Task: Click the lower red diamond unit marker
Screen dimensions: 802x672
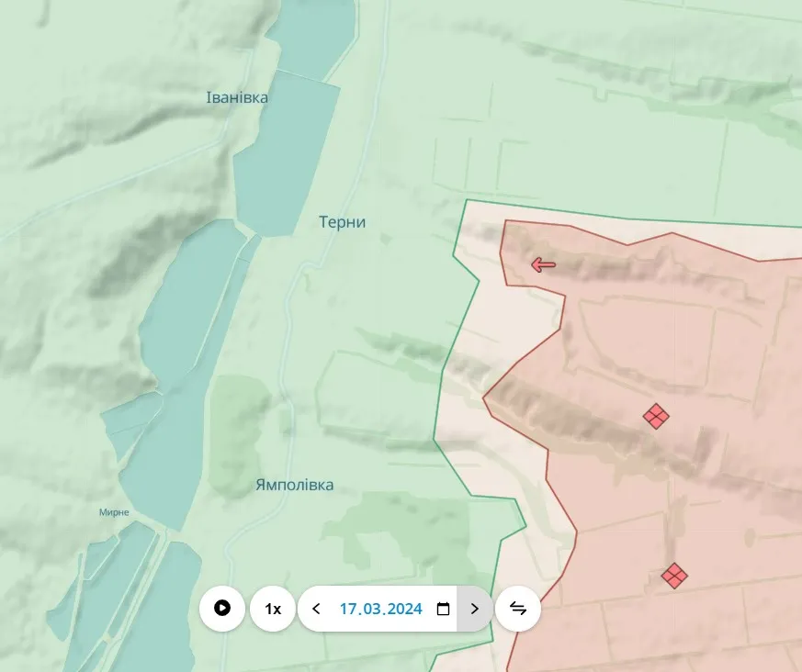Action: [x=674, y=576]
